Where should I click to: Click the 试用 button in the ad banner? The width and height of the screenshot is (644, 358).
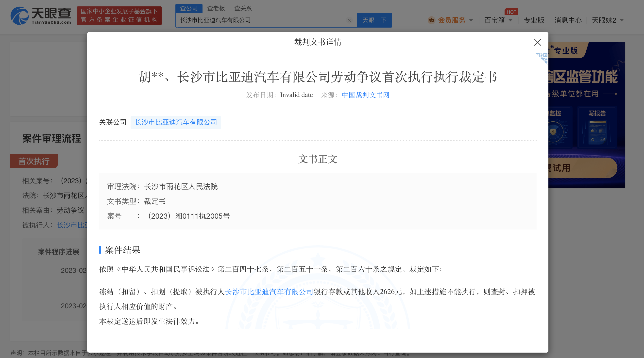582,168
